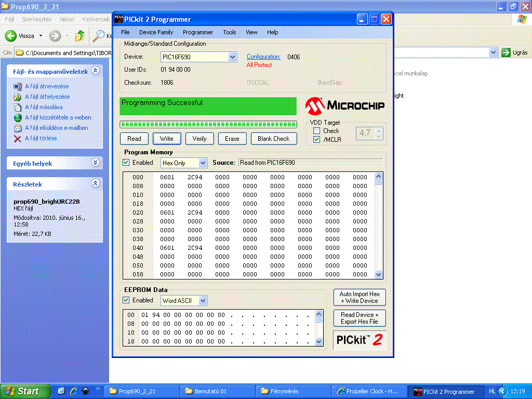Click the move file icon (A fájl áthelyezése)

point(17,97)
